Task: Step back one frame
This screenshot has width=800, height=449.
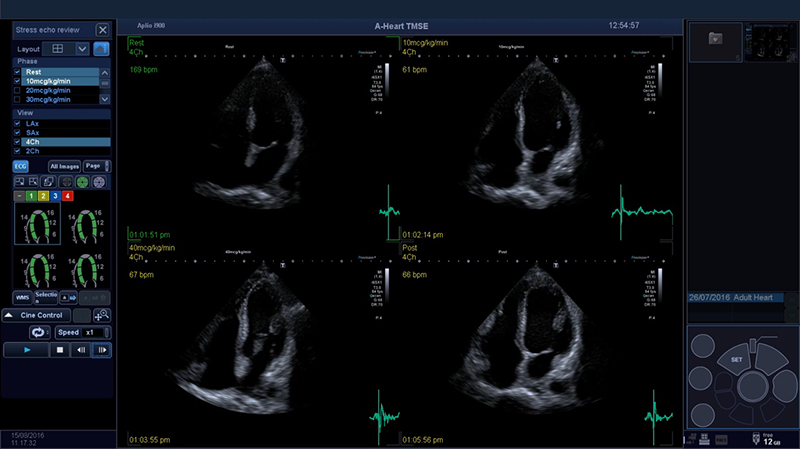Action: [x=81, y=351]
